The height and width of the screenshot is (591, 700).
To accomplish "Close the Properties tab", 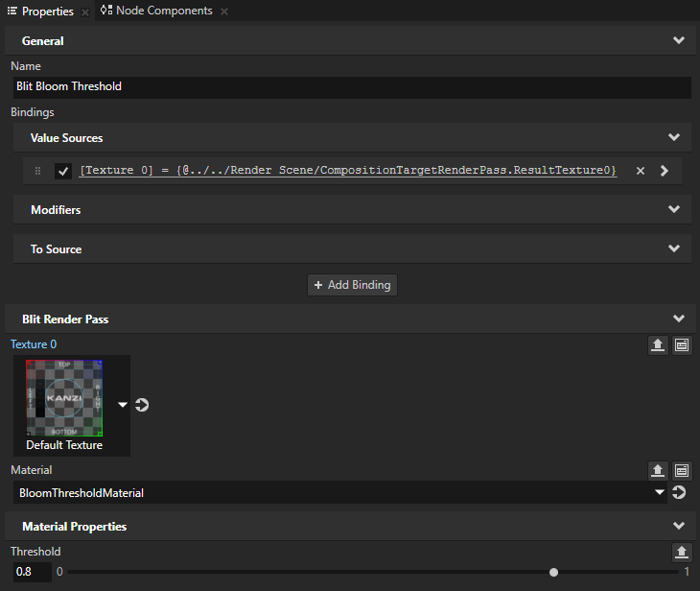I will (x=84, y=12).
